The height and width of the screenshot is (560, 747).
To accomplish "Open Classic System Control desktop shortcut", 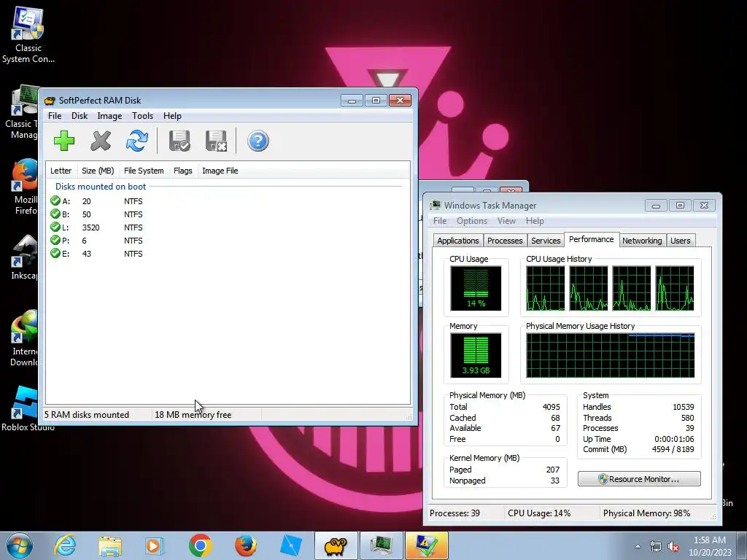I will (x=28, y=34).
